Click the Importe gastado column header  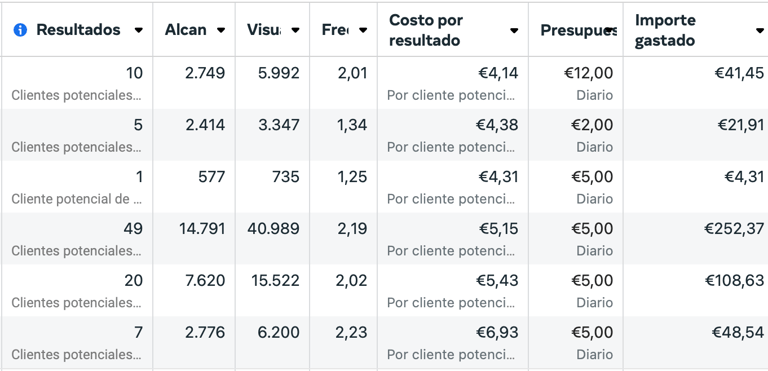(665, 30)
